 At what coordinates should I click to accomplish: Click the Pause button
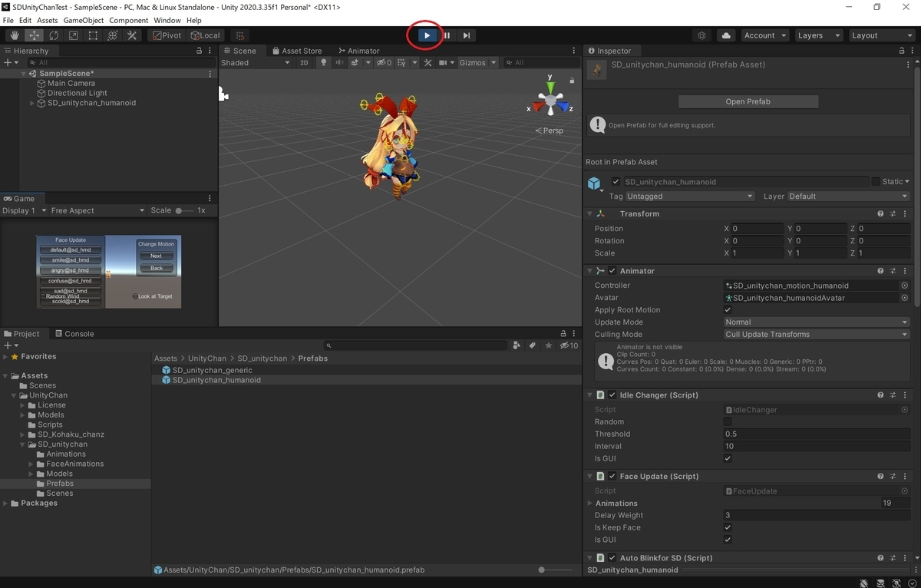(x=447, y=35)
